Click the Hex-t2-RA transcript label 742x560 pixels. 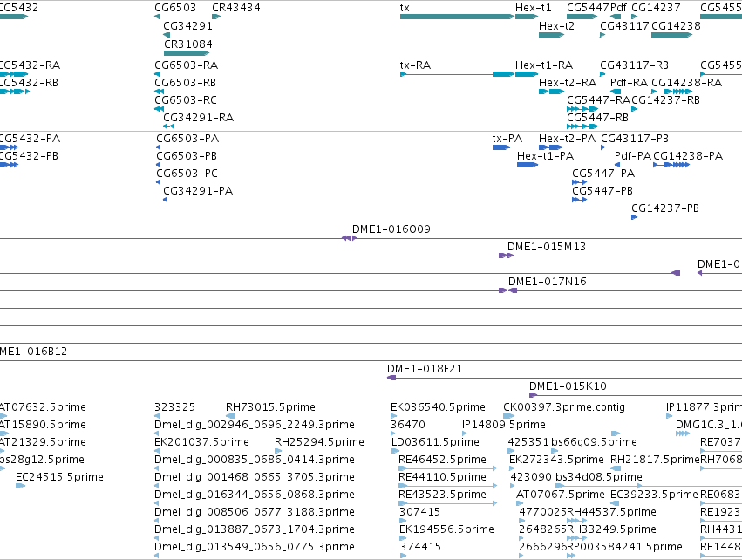click(x=568, y=82)
